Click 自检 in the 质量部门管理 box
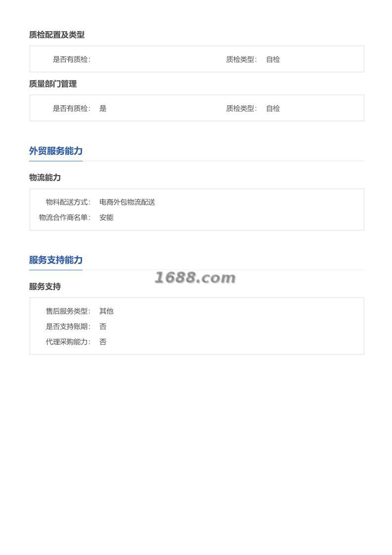 (273, 108)
